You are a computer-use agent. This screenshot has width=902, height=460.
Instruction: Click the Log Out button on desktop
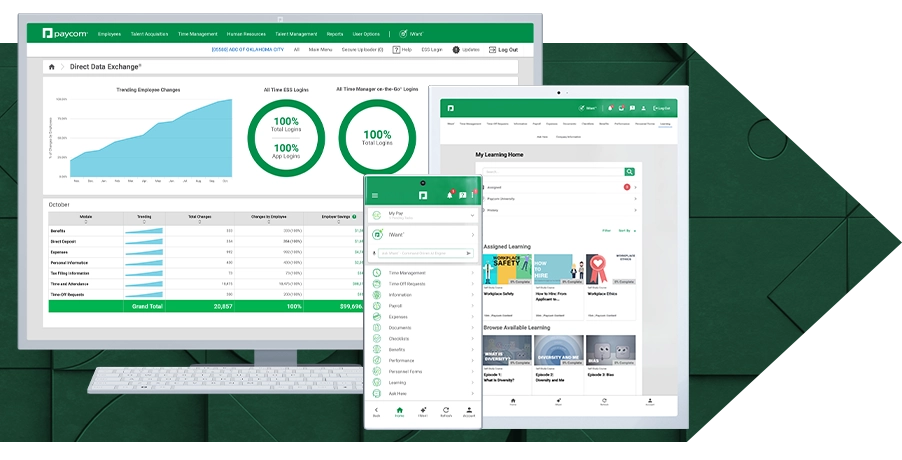tap(504, 49)
